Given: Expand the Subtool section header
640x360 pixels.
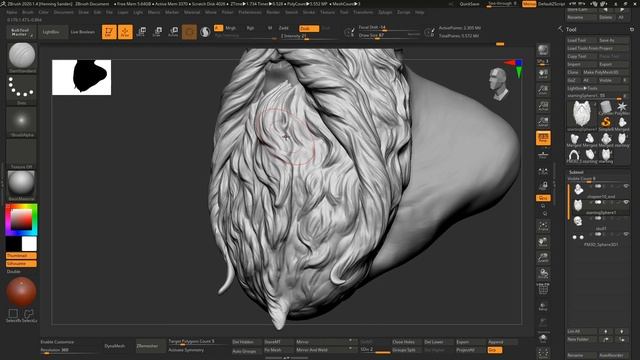Looking at the screenshot, I should click(576, 172).
